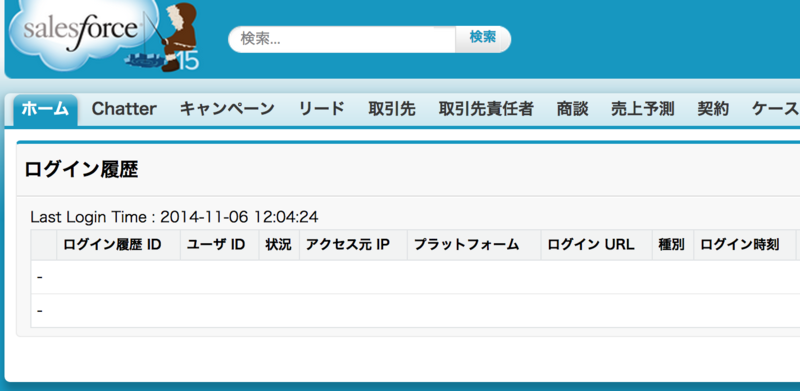This screenshot has height=391, width=800.
Task: Open the ホーム tab
Action: click(45, 109)
